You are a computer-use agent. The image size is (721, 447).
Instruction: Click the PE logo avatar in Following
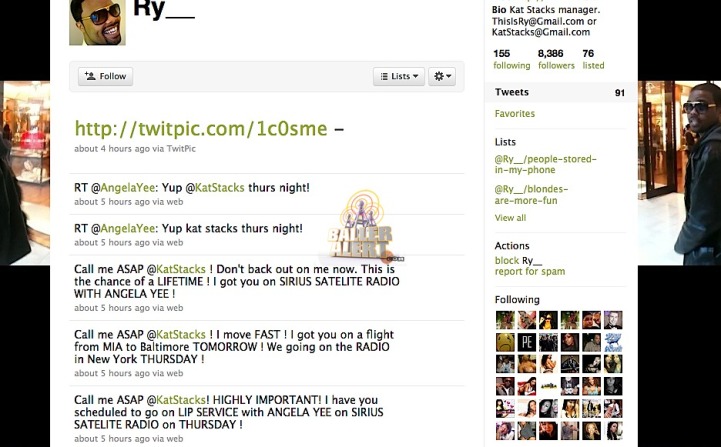click(526, 342)
